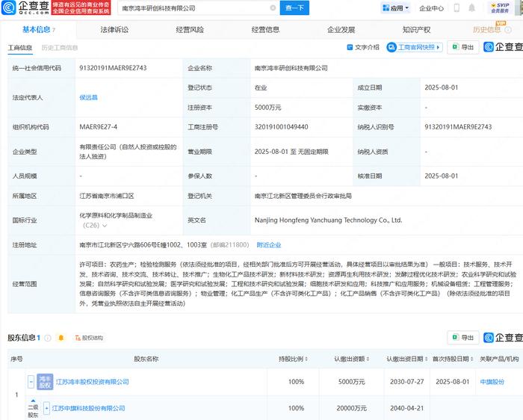This screenshot has height=420, width=523.
Task: Open the mobile phone app icon
Action: (x=457, y=7)
